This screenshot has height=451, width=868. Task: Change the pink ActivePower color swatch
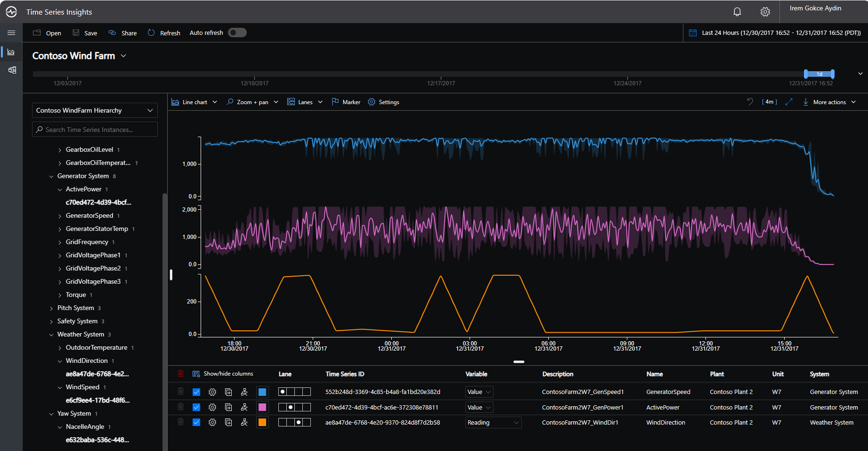pos(262,407)
